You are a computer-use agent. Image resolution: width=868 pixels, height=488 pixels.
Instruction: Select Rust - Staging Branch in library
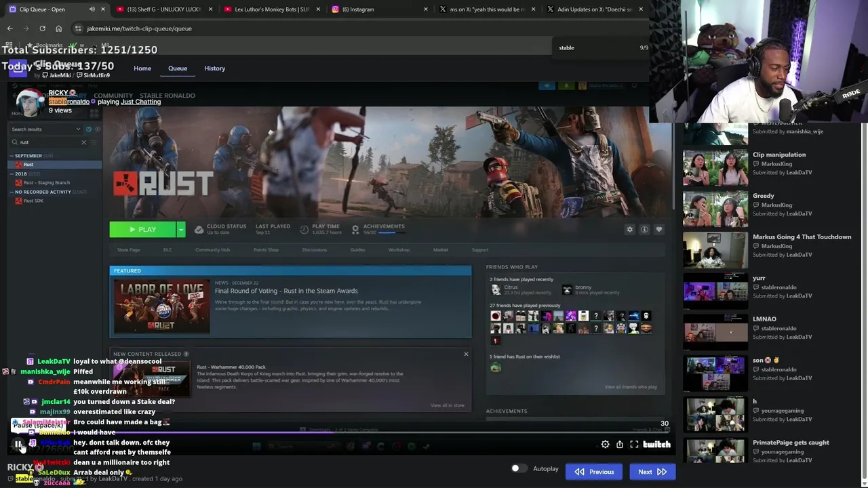[x=47, y=183]
